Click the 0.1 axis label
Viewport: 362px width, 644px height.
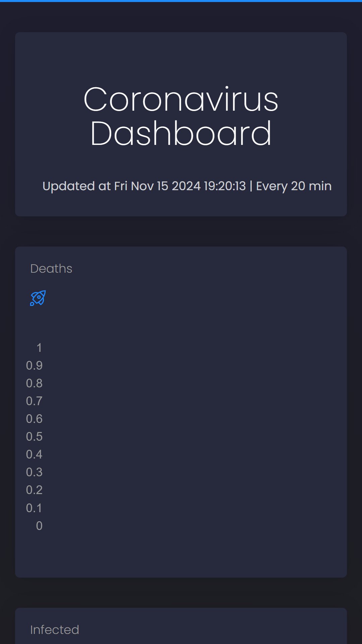tap(34, 508)
